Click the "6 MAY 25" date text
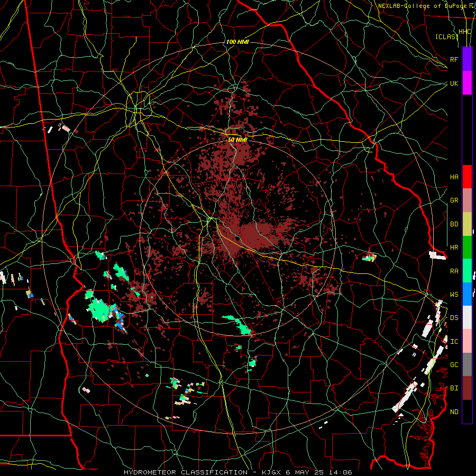Screen dimensions: 476x476 tap(306, 472)
